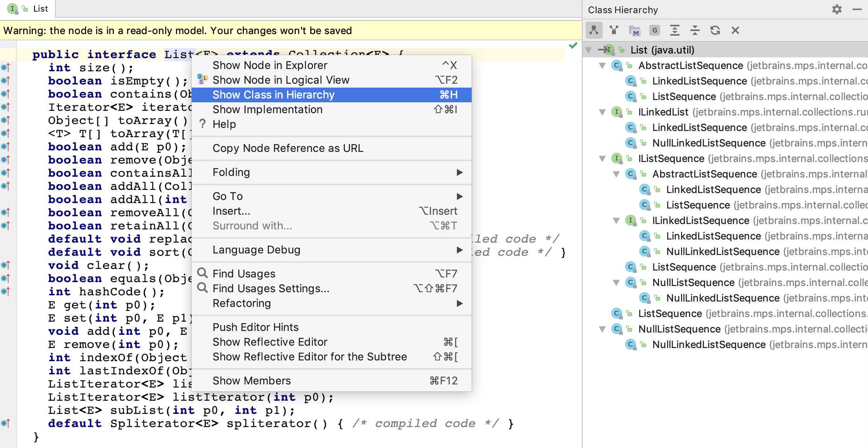The height and width of the screenshot is (448, 868).
Task: Toggle the subtypes hierarchy mode button
Action: 594,30
